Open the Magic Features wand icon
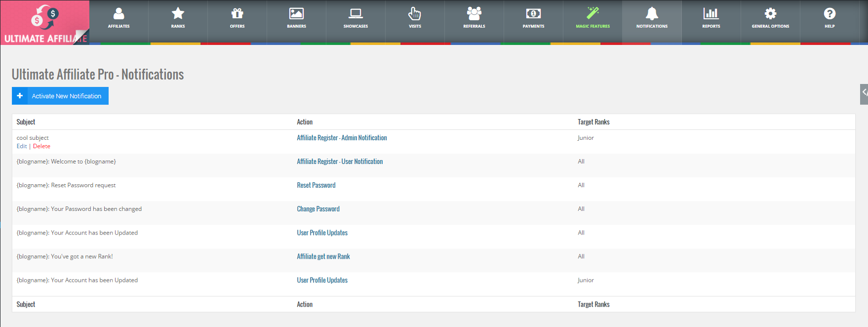868x327 pixels. pos(592,14)
